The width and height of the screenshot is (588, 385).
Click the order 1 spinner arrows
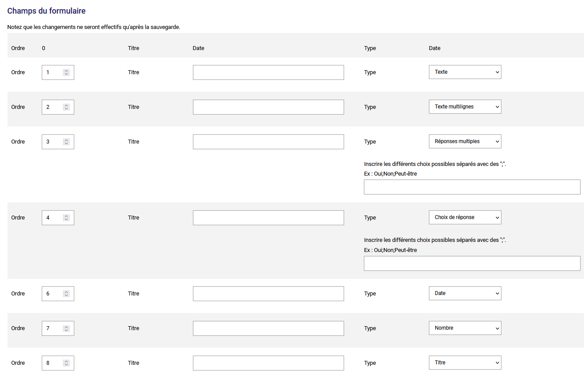point(66,72)
